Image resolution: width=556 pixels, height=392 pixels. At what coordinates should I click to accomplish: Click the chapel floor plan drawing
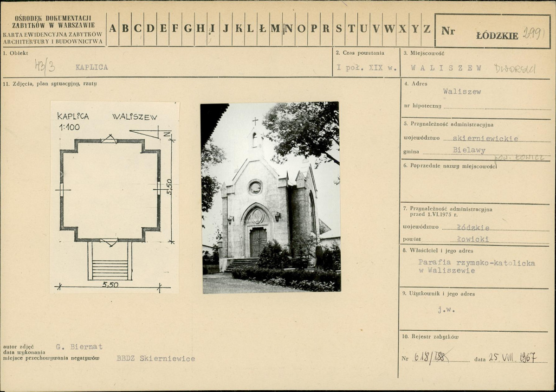pos(115,197)
